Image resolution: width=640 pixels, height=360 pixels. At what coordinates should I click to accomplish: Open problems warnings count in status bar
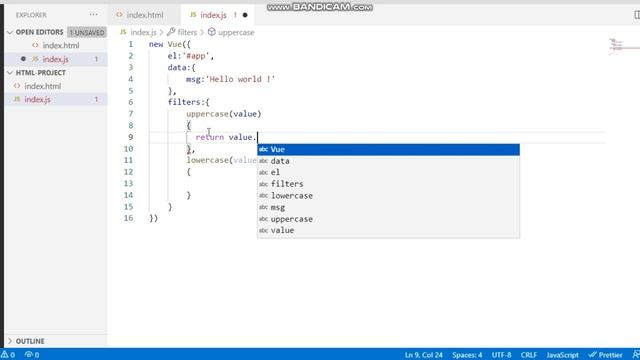click(x=8, y=355)
